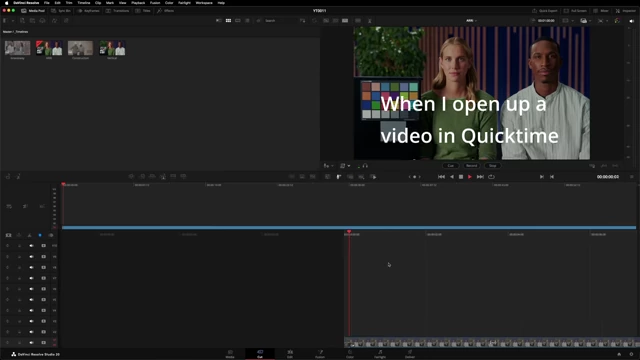Open the timeline resolution dropdown
Image resolution: width=640 pixels, height=360 pixels.
click(567, 20)
